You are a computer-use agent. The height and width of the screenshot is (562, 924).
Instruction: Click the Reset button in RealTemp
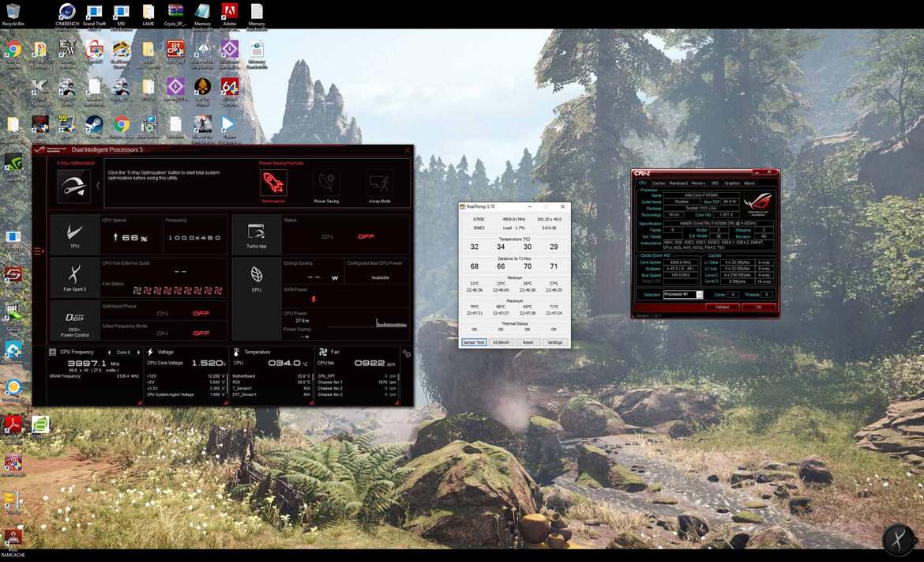coord(528,342)
